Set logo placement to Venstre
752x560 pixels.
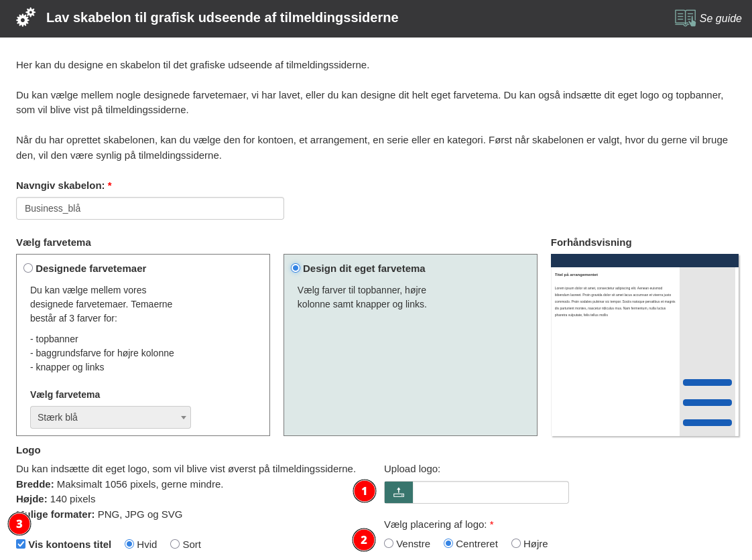click(x=389, y=543)
